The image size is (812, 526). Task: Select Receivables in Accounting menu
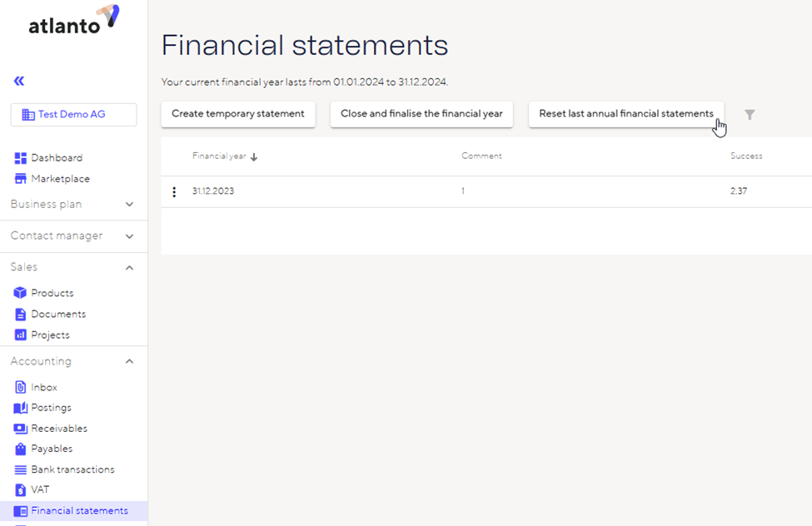pyautogui.click(x=58, y=429)
